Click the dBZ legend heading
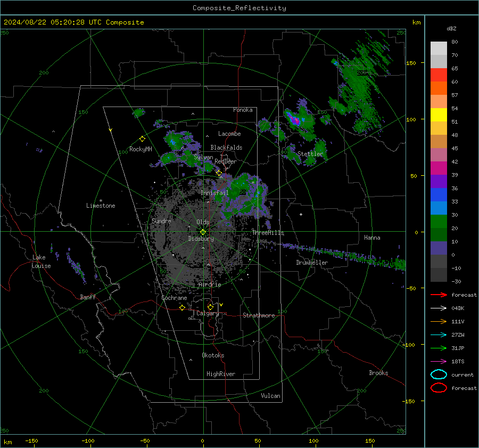Screen dimensions: 479x448 click(x=451, y=28)
